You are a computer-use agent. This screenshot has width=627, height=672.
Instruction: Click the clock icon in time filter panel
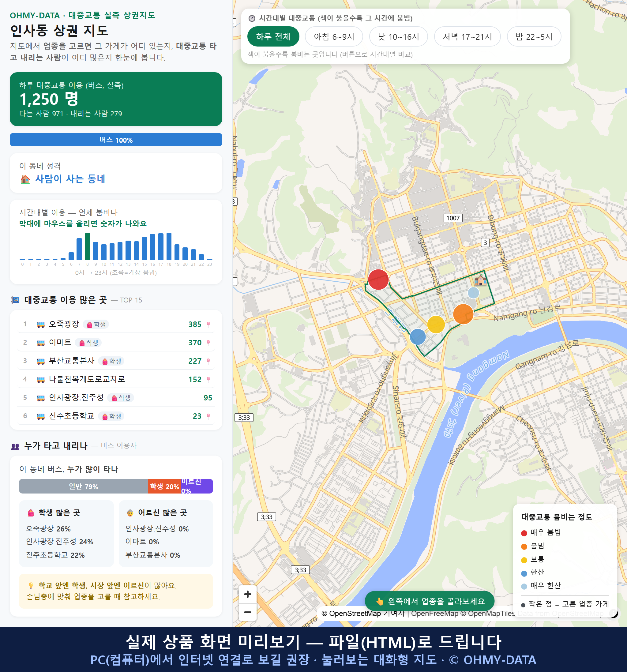pyautogui.click(x=252, y=18)
